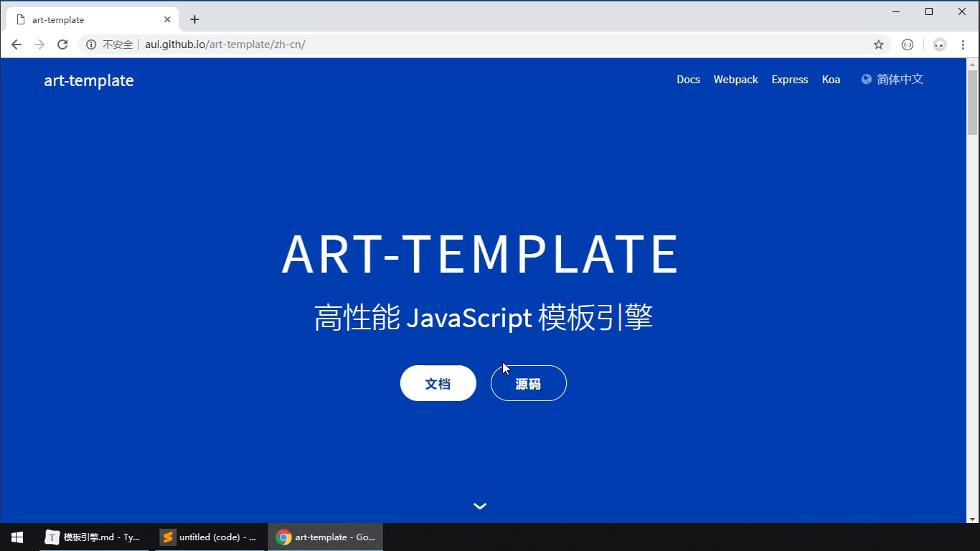Open the Chrome profile avatar
This screenshot has width=980, height=551.
(939, 44)
